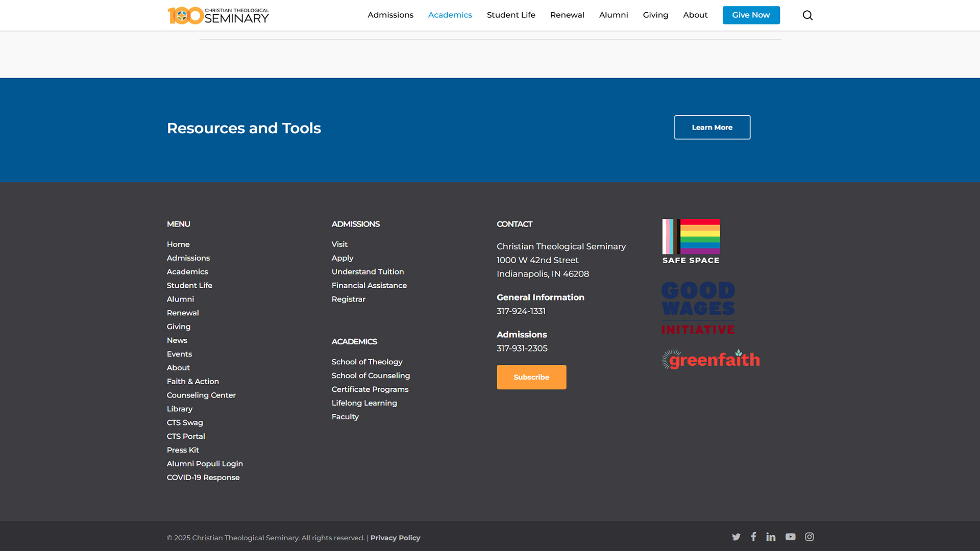Open the Facebook social icon

753,537
